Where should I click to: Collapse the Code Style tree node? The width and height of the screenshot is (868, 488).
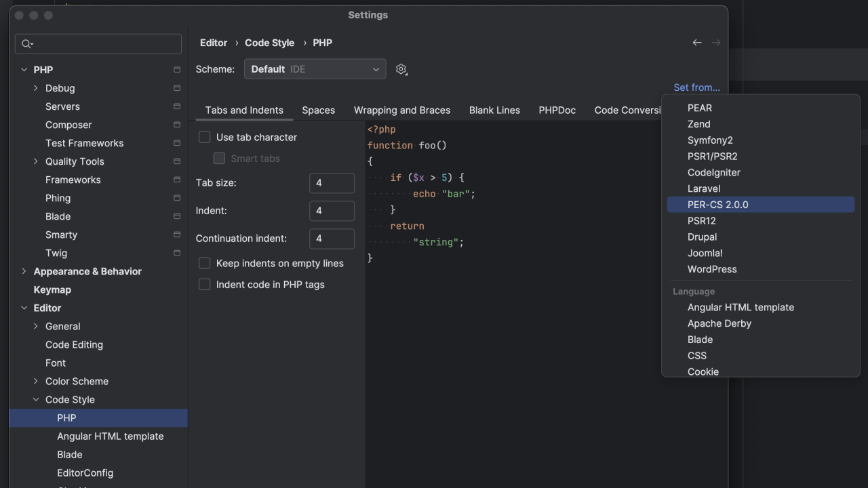point(36,400)
